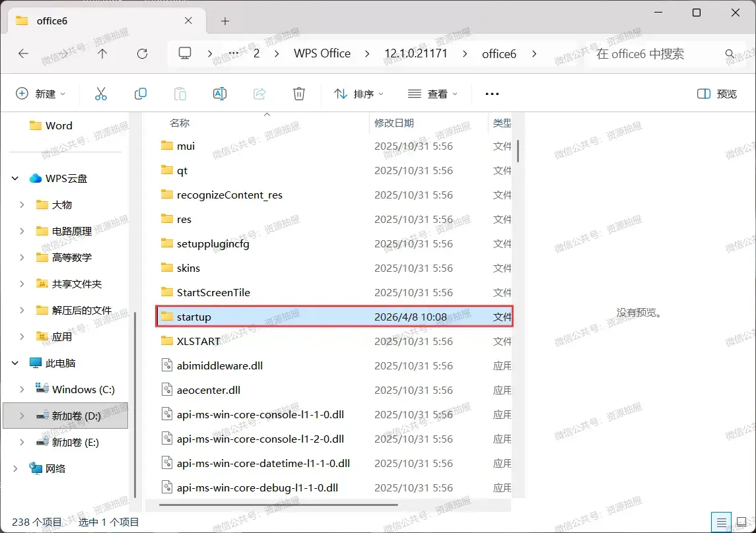Go forward with the right arrow

63,53
